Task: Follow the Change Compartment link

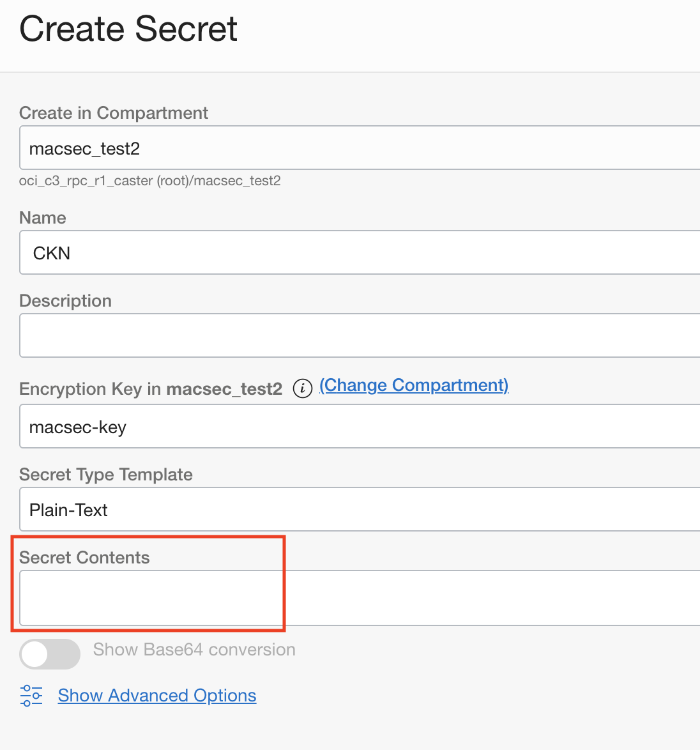Action: pyautogui.click(x=413, y=385)
